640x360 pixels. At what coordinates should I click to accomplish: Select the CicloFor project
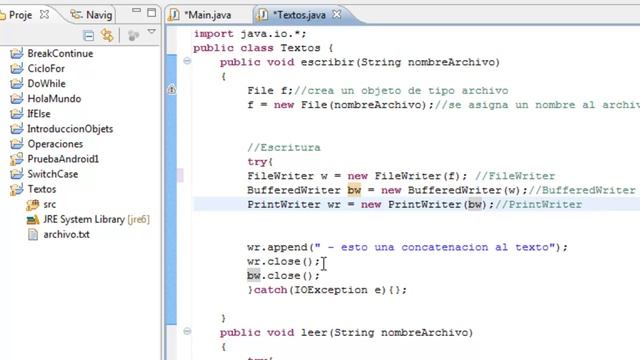tap(46, 69)
